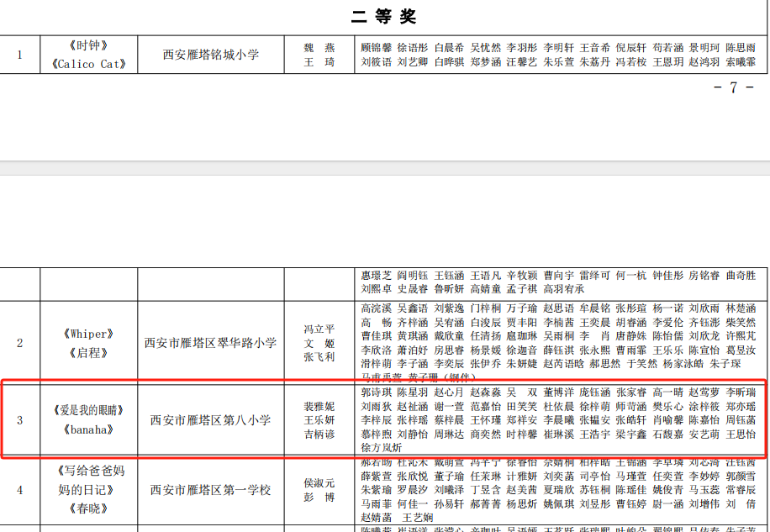Click the student name 朱乐萱

point(558,62)
